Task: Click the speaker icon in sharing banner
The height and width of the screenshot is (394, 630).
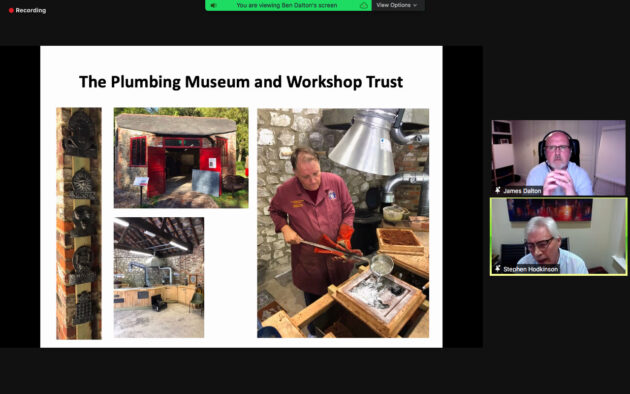Action: pos(214,5)
